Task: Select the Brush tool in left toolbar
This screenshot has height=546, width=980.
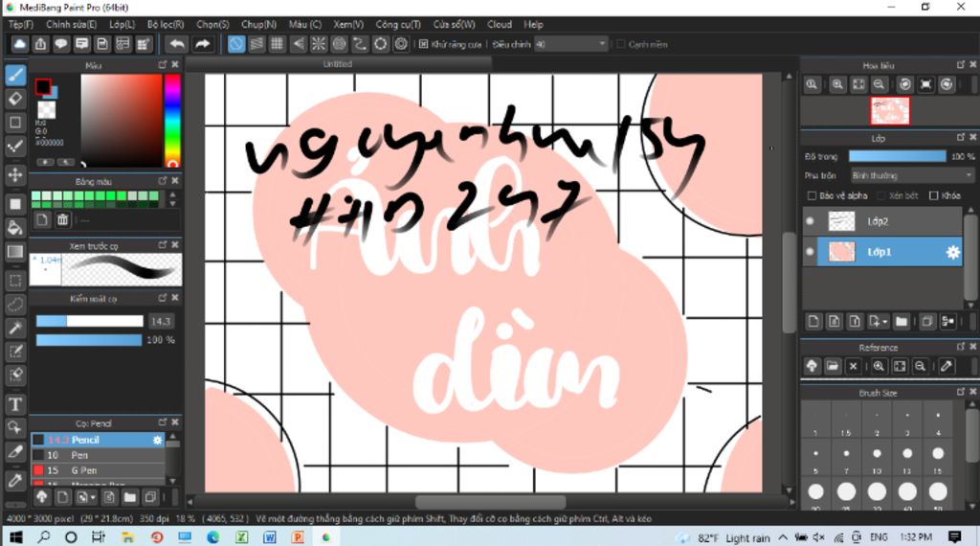Action: click(15, 75)
